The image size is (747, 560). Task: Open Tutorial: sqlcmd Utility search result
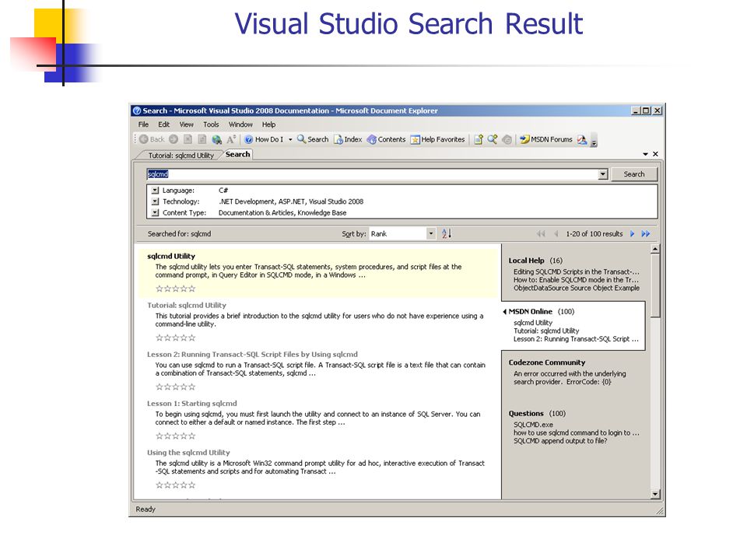(186, 305)
